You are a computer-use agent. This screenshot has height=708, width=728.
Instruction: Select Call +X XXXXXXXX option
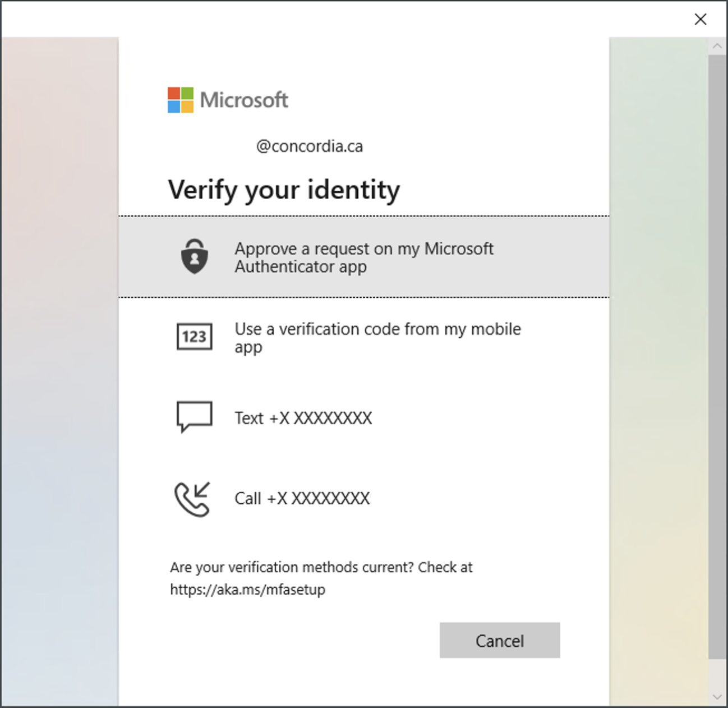364,498
